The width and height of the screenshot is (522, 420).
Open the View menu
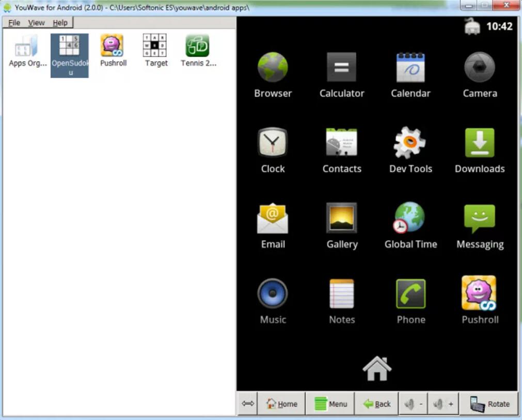[36, 23]
